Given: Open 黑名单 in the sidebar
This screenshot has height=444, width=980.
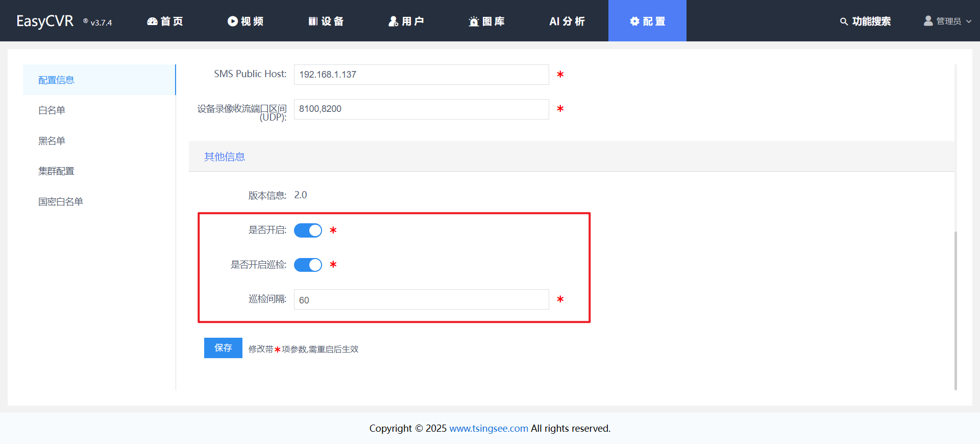Looking at the screenshot, I should (52, 141).
